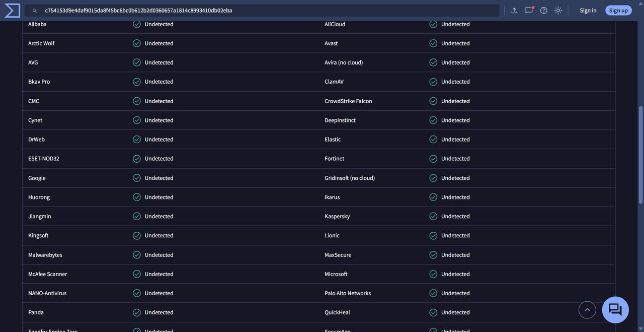This screenshot has height=332, width=644.
Task: Click the Jiangmin vendor name
Action: (40, 216)
